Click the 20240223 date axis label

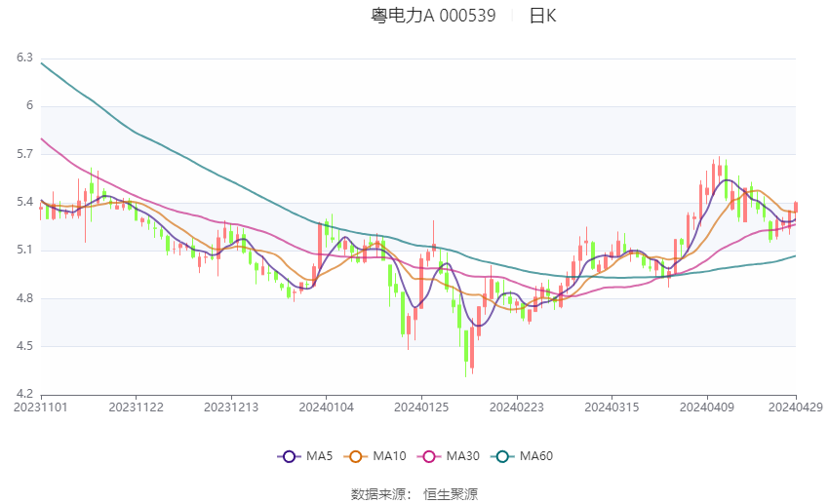pyautogui.click(x=516, y=407)
